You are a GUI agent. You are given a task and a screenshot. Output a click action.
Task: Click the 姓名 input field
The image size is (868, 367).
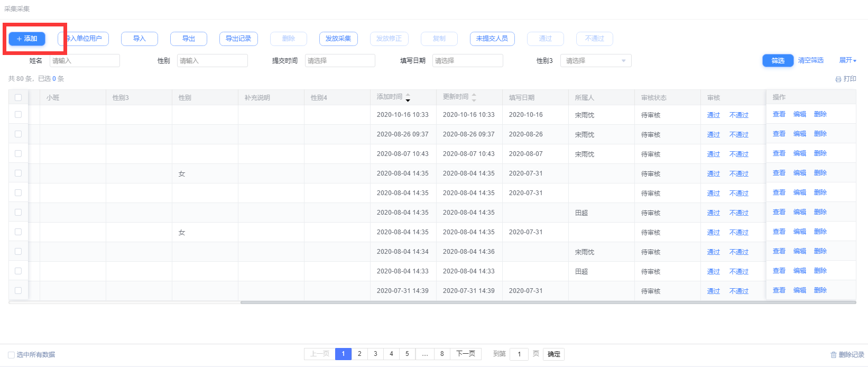point(85,61)
